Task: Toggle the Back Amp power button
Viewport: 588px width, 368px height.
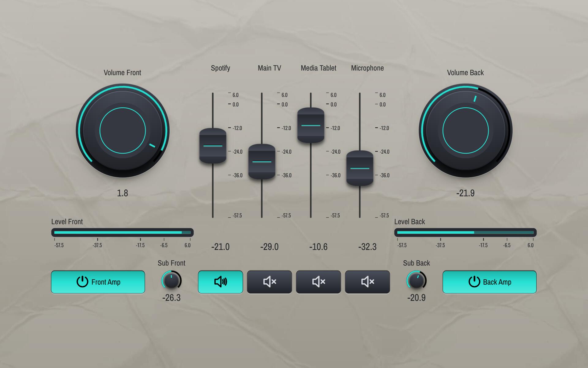Action: coord(489,282)
